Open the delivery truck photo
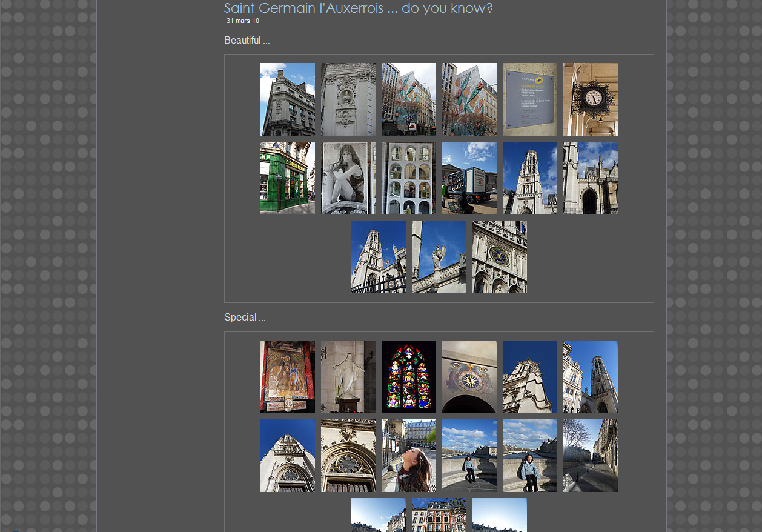Screen dimensions: 762x532 coord(469,178)
